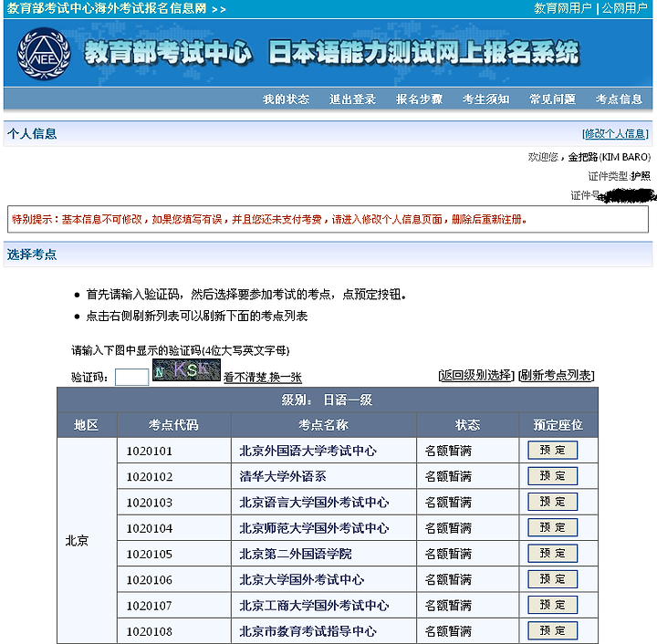Click the 北京外国语大学考试中心 name

[x=308, y=451]
